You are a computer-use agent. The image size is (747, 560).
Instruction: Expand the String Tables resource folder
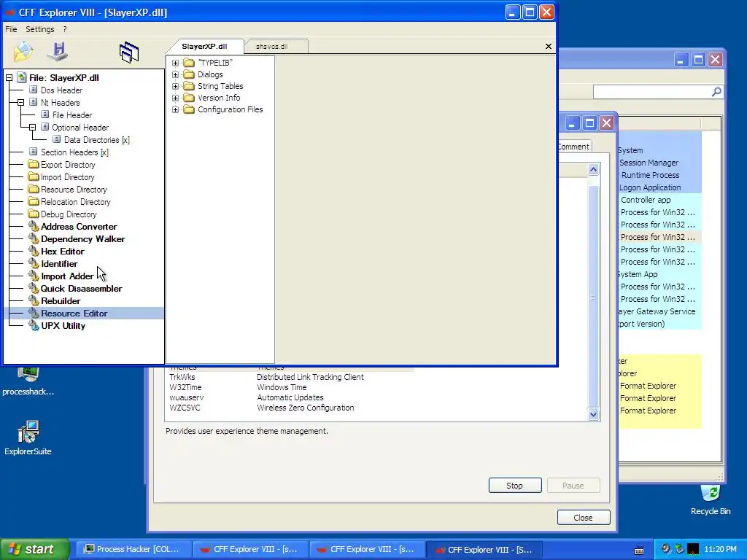[x=175, y=86]
